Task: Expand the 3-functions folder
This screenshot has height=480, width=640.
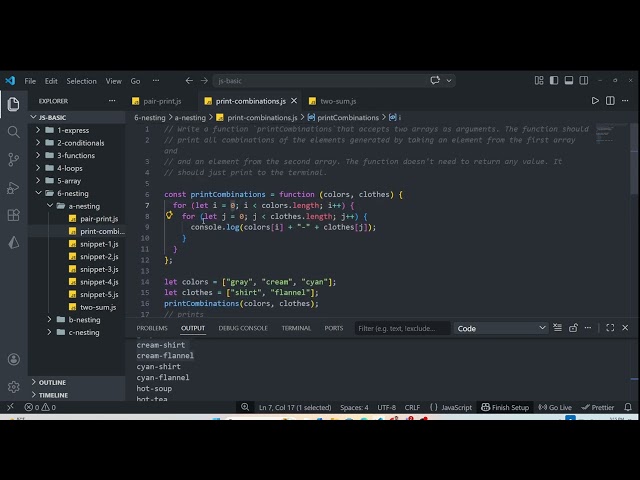Action: click(x=76, y=156)
